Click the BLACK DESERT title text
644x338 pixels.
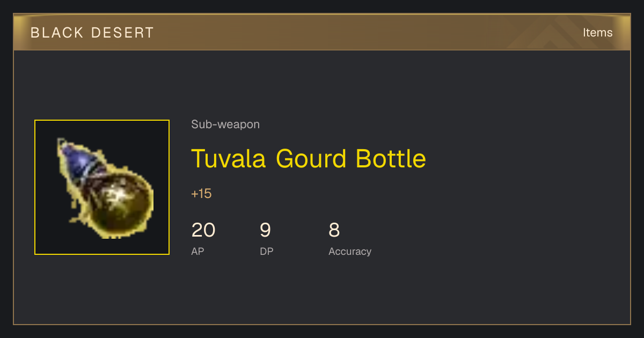92,33
